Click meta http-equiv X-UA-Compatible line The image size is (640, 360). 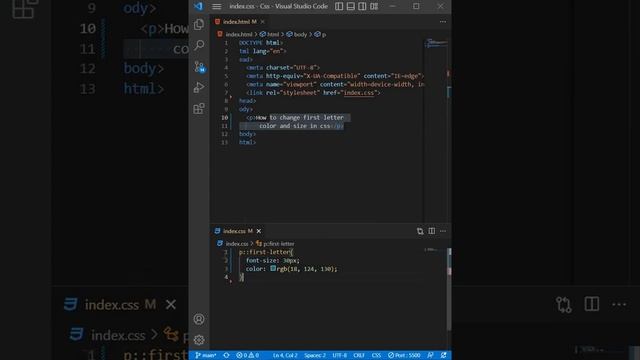point(335,76)
